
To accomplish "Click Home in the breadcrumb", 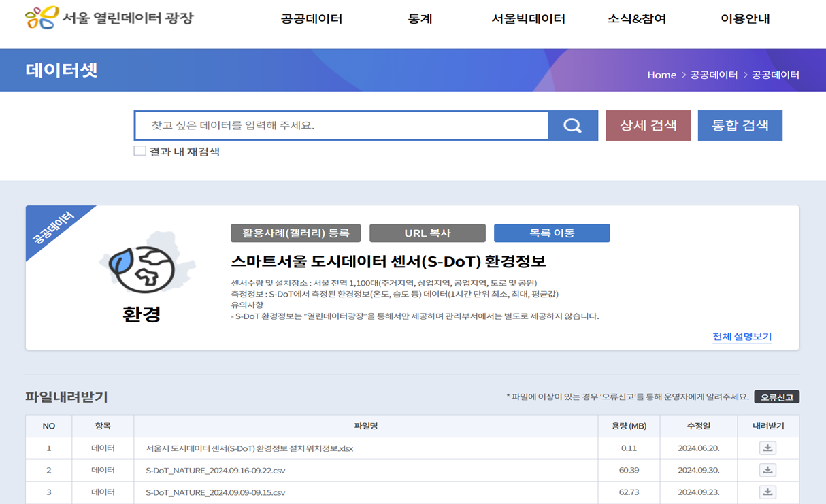I will click(x=662, y=75).
